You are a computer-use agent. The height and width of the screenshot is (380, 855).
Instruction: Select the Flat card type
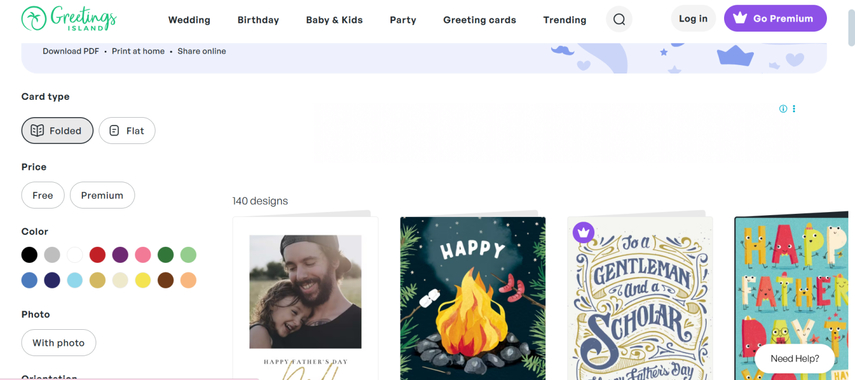pyautogui.click(x=127, y=131)
